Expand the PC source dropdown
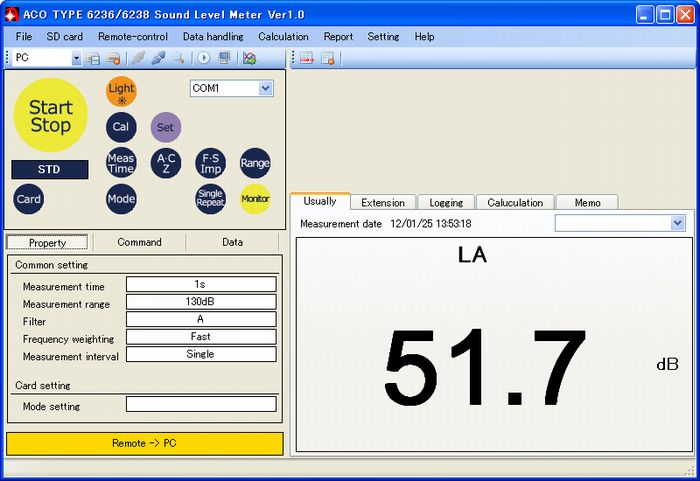 coord(76,58)
